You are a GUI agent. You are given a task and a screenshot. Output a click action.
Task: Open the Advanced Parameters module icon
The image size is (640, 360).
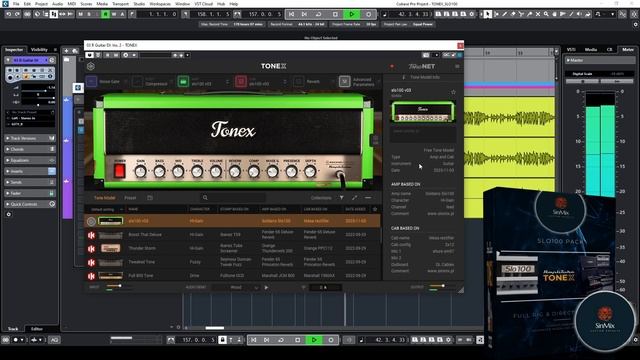(344, 82)
